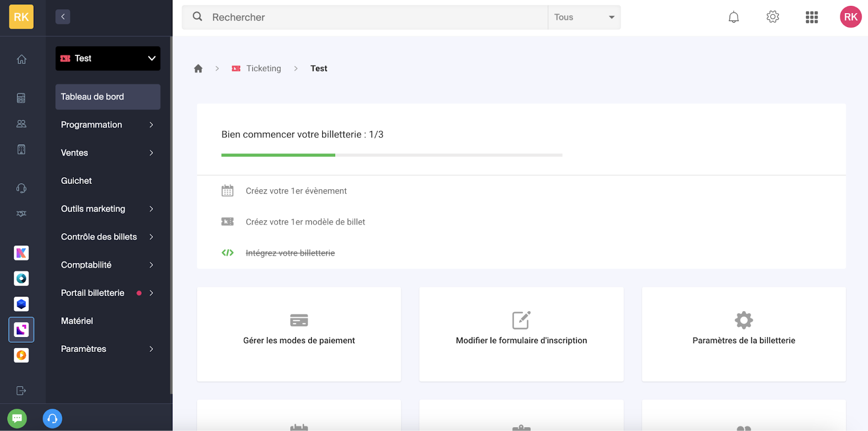868x431 pixels.
Task: Open the apps grid launcher
Action: 812,17
